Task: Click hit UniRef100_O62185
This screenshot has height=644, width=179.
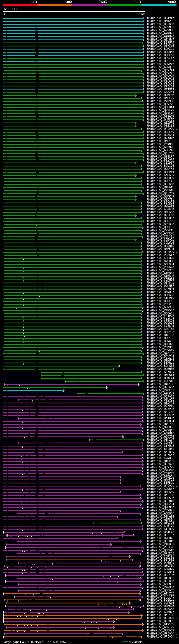Action: (x=161, y=575)
